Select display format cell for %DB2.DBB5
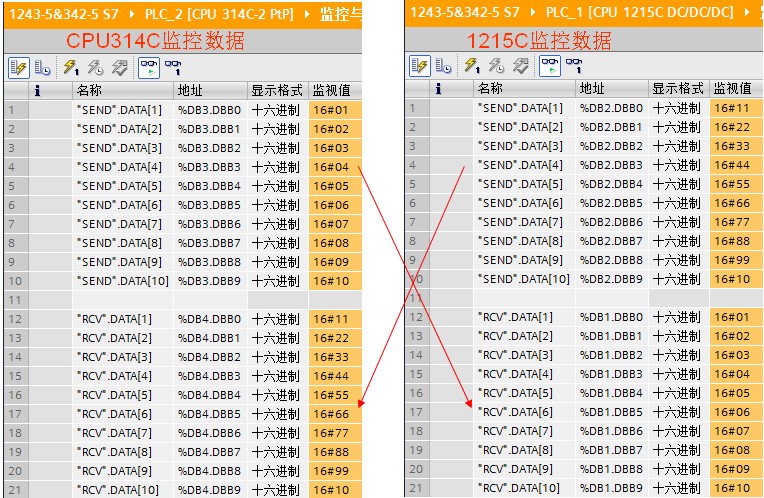The height and width of the screenshot is (498, 764). 679,203
